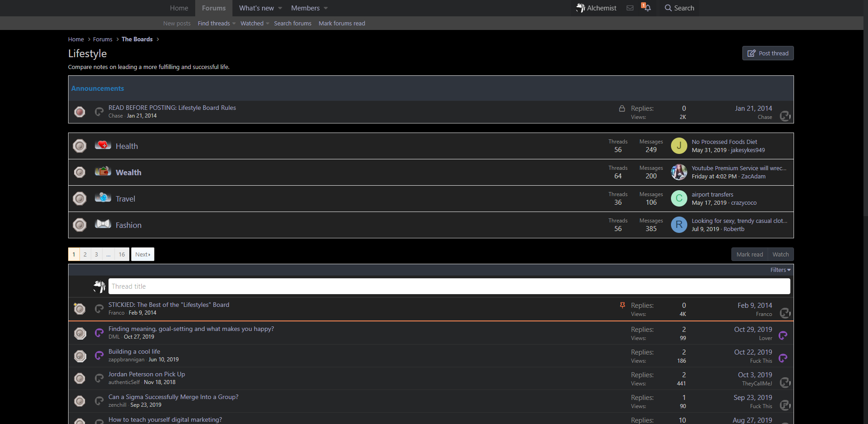Open the Filters dropdown
868x424 pixels.
point(780,270)
